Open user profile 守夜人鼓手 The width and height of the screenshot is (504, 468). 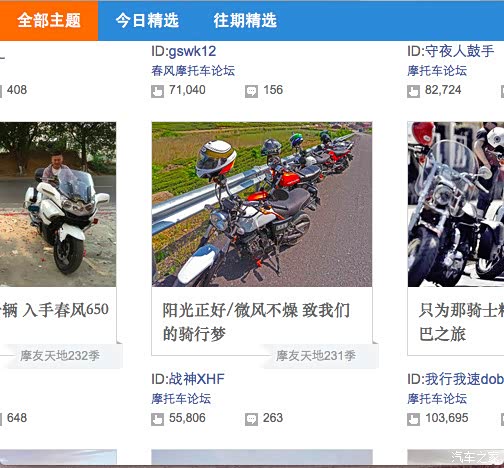459,51
